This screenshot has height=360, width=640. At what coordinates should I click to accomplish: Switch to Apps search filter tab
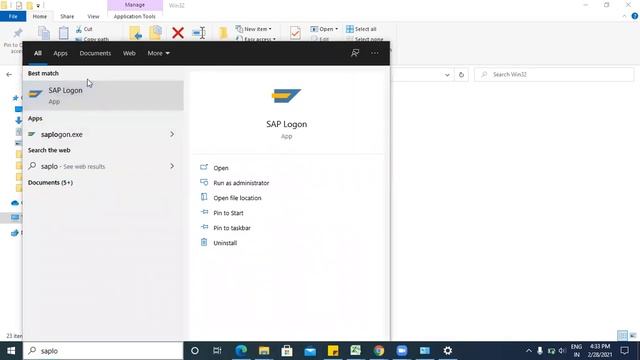pos(60,53)
